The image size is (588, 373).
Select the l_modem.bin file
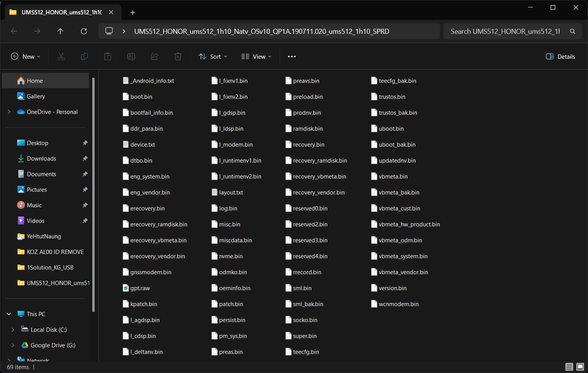tap(232, 145)
